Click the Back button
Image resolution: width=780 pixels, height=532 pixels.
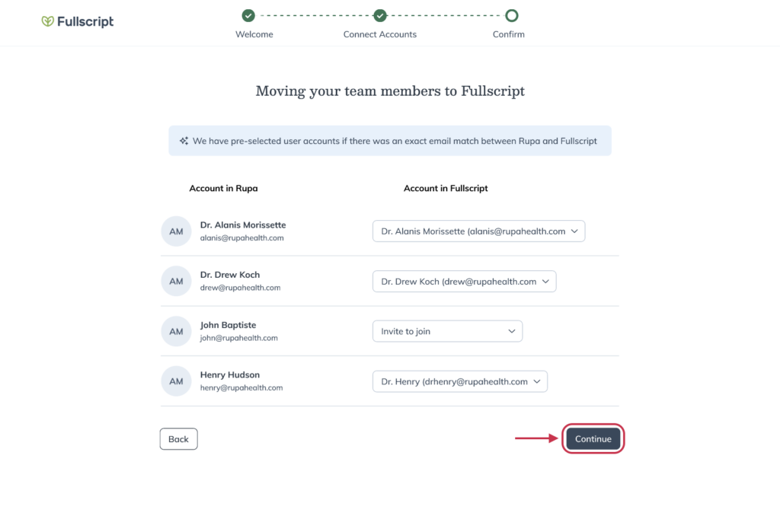(178, 439)
